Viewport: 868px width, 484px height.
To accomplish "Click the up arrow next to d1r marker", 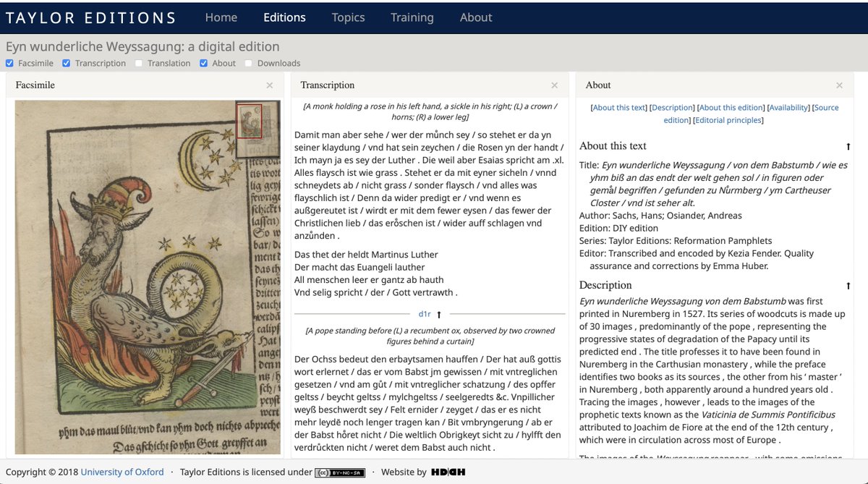I will (x=439, y=315).
